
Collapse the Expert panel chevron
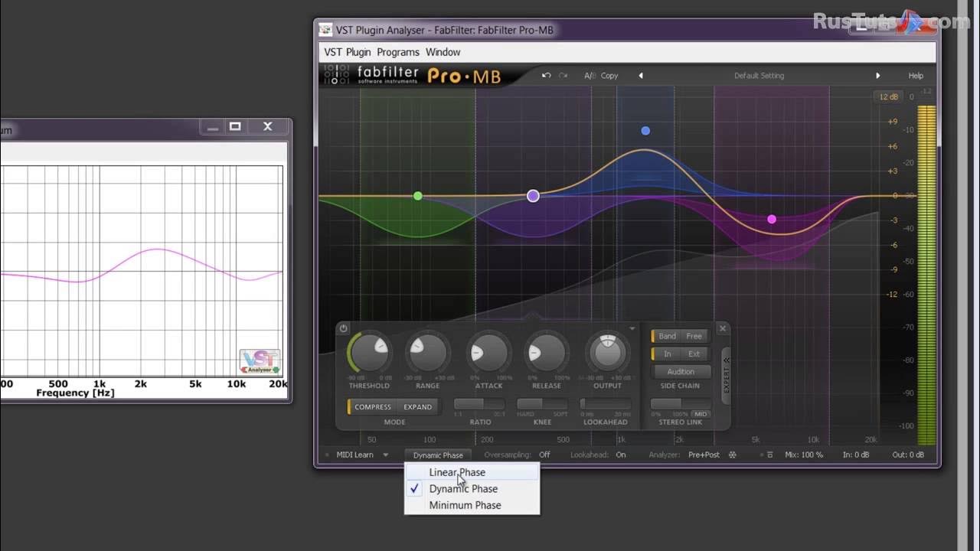pyautogui.click(x=726, y=360)
